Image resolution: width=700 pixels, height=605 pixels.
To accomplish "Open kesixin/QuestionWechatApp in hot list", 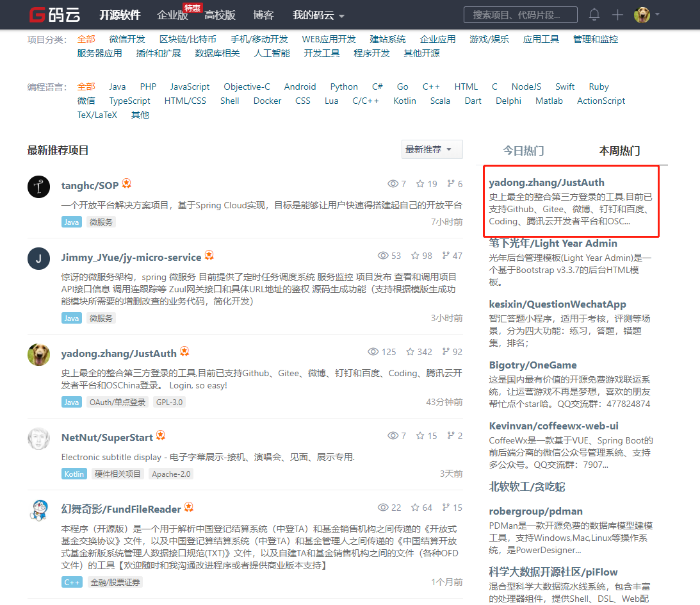I will 558,304.
